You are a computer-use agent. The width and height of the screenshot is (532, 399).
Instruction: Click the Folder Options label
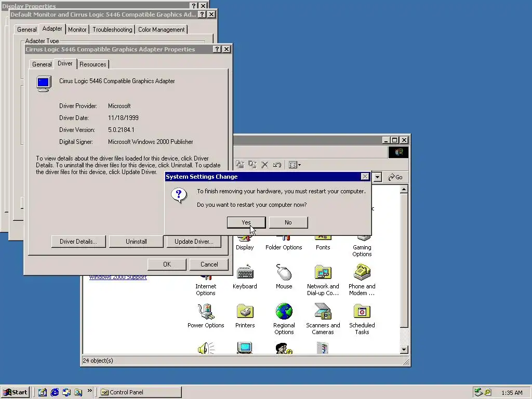click(284, 247)
